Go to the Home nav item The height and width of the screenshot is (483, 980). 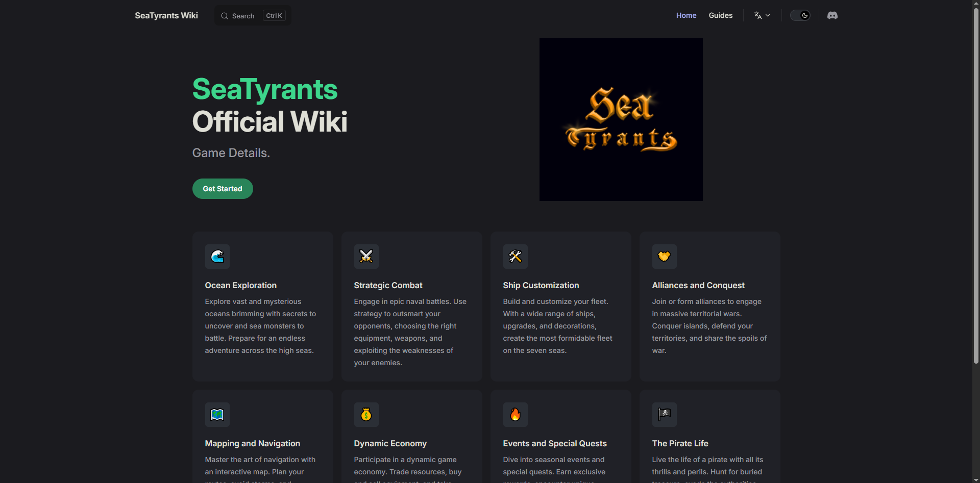point(686,15)
